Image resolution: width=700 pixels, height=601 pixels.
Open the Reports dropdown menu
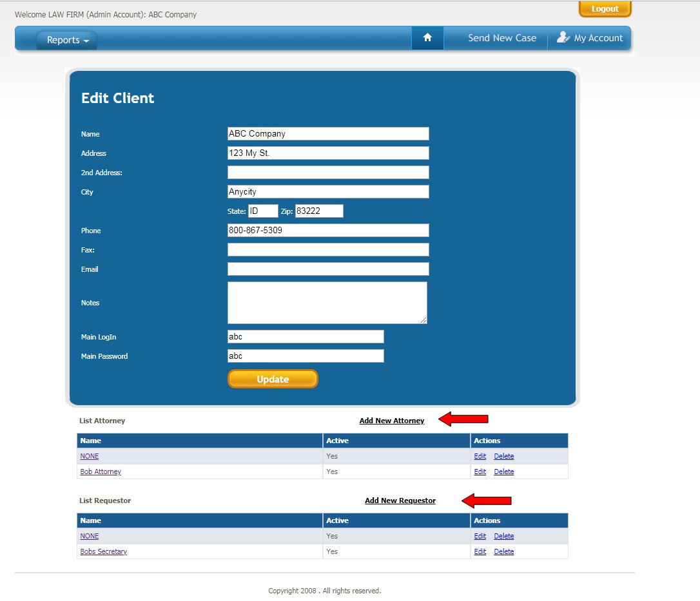coord(67,40)
